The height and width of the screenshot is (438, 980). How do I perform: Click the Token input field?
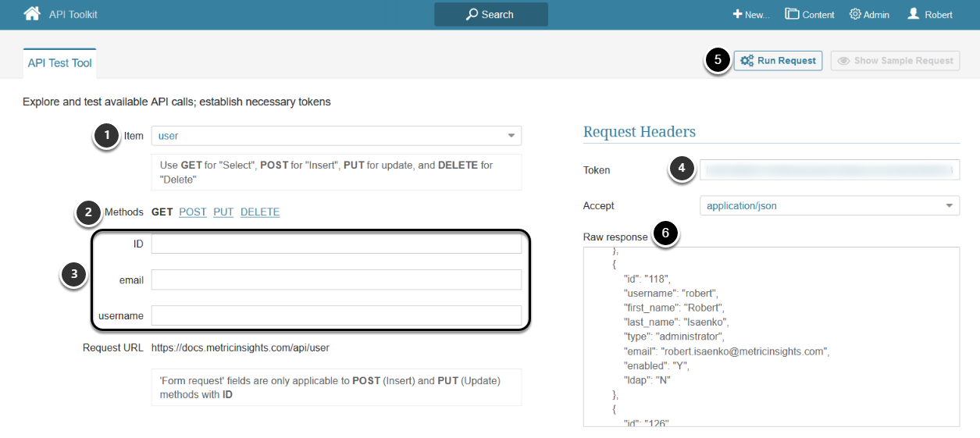[x=829, y=170]
